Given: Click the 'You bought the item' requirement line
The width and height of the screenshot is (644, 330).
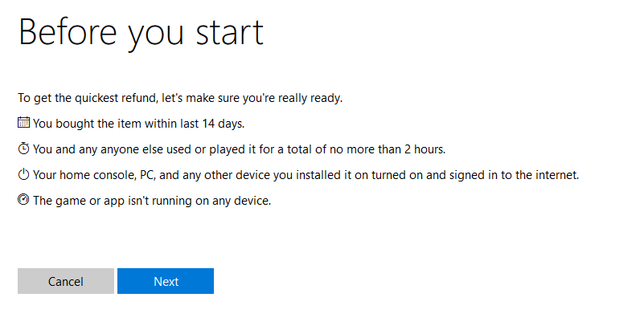Looking at the screenshot, I should tap(139, 124).
